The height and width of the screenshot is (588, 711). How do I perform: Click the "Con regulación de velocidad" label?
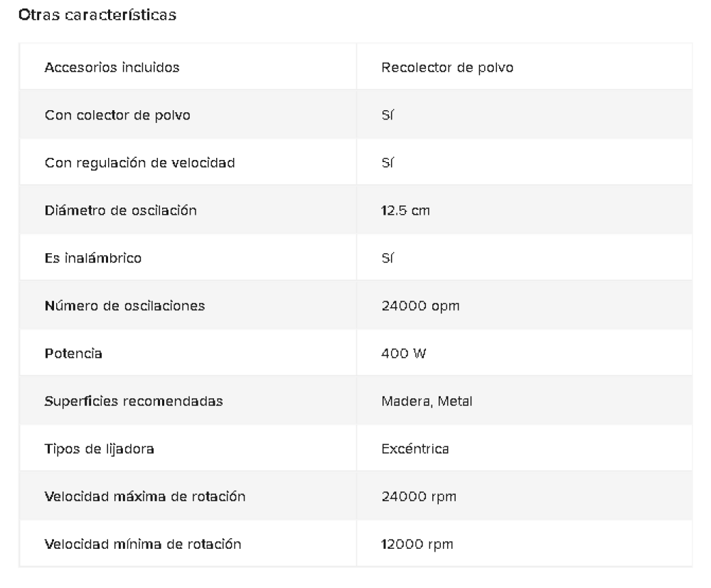139,163
